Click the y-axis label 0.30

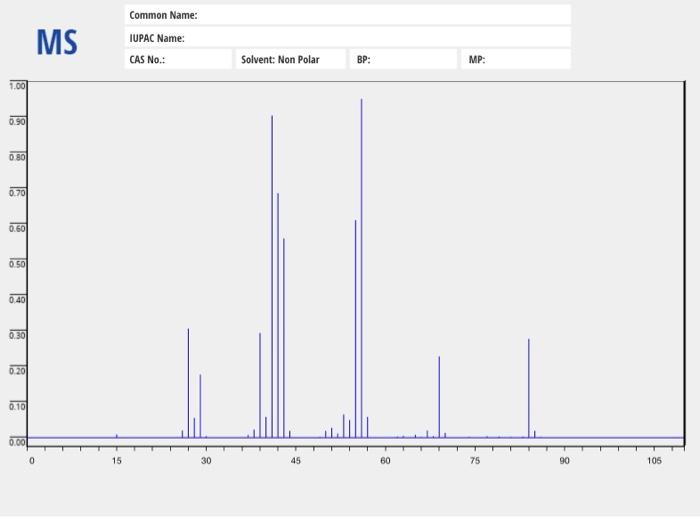tap(17, 335)
